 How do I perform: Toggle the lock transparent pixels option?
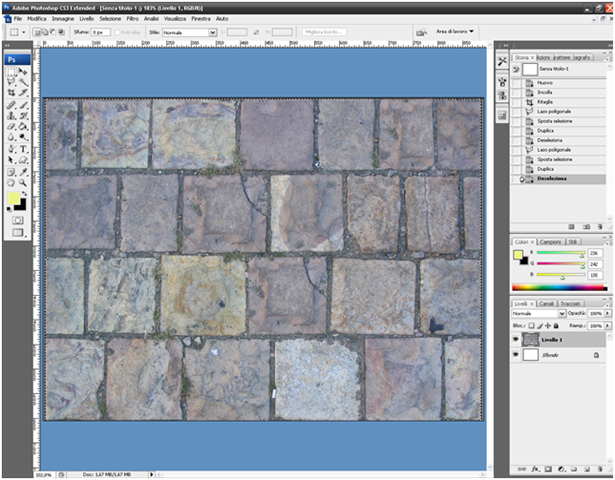pyautogui.click(x=531, y=325)
